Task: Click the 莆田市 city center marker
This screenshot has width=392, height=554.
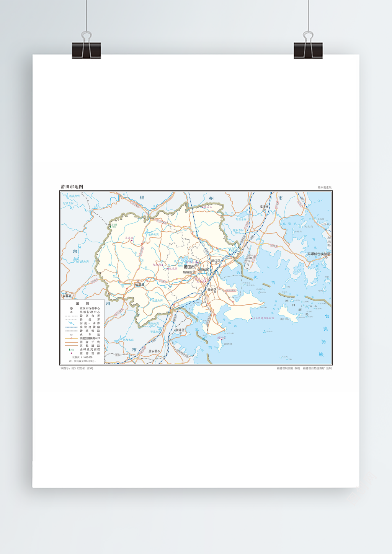Action: pos(196,265)
